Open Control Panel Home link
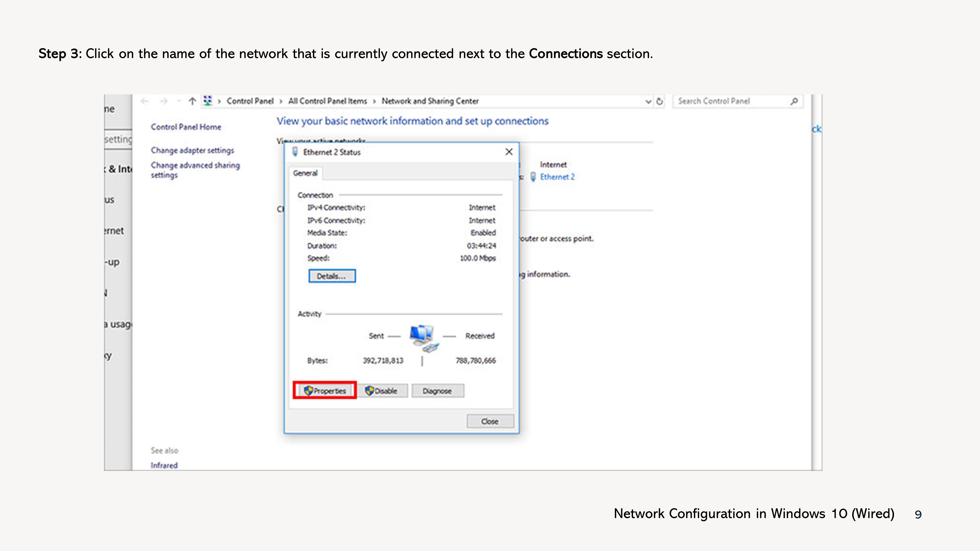This screenshot has width=980, height=551. click(186, 127)
